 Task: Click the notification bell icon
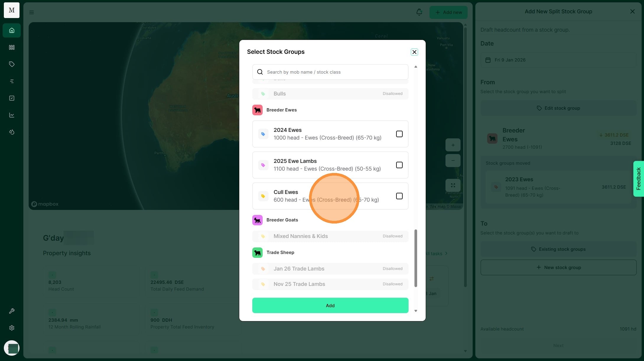coord(419,12)
